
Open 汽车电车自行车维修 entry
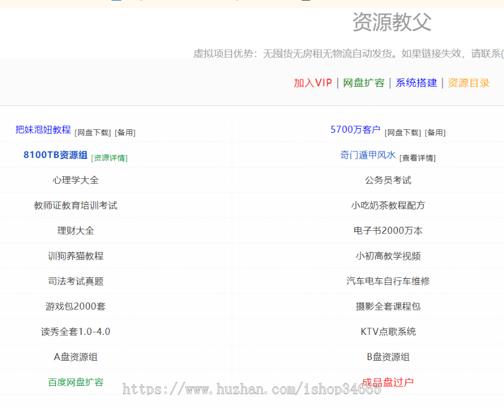click(388, 281)
